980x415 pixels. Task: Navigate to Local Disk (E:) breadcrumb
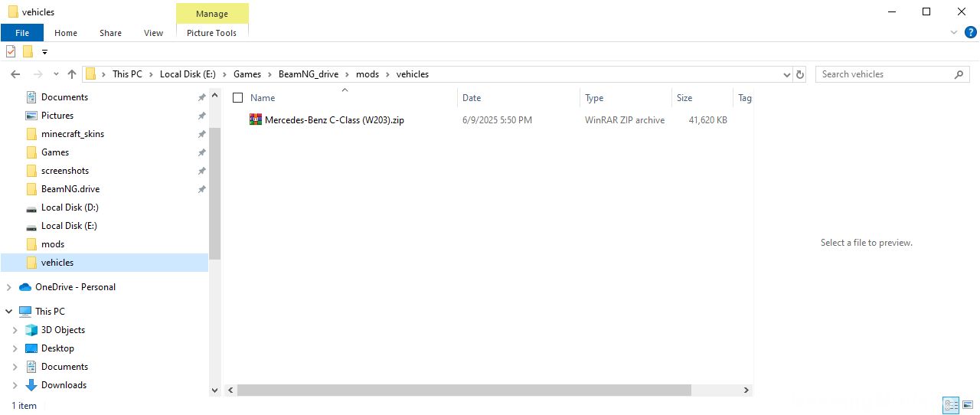coord(188,74)
